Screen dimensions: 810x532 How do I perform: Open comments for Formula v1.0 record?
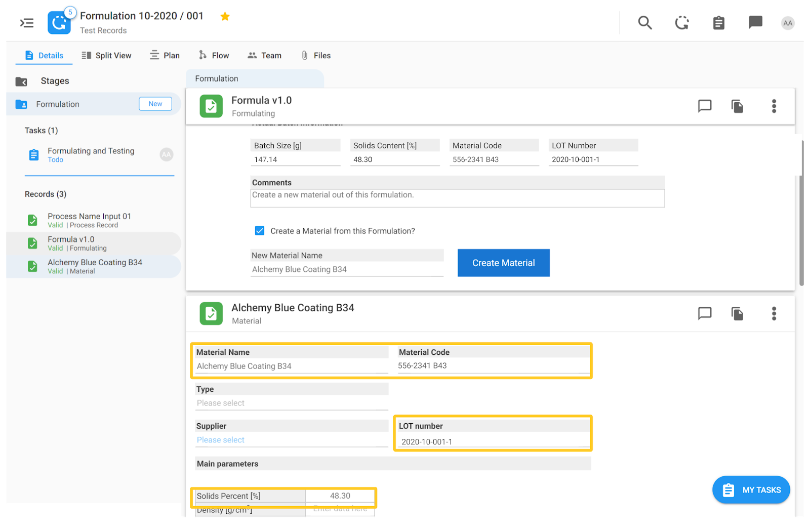coord(705,106)
